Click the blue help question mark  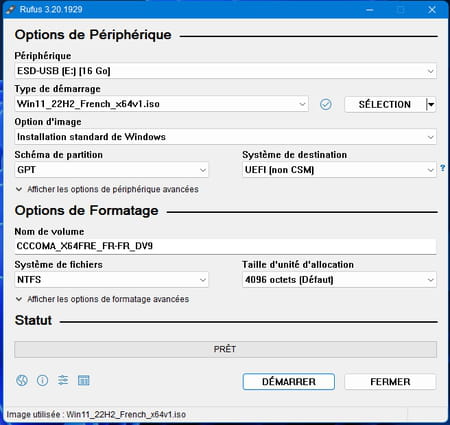click(x=443, y=168)
